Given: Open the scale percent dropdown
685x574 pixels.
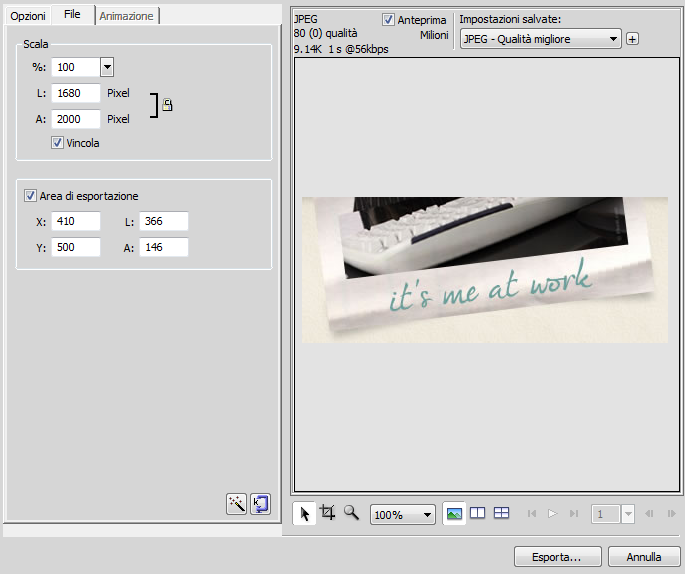Looking at the screenshot, I should pyautogui.click(x=107, y=67).
